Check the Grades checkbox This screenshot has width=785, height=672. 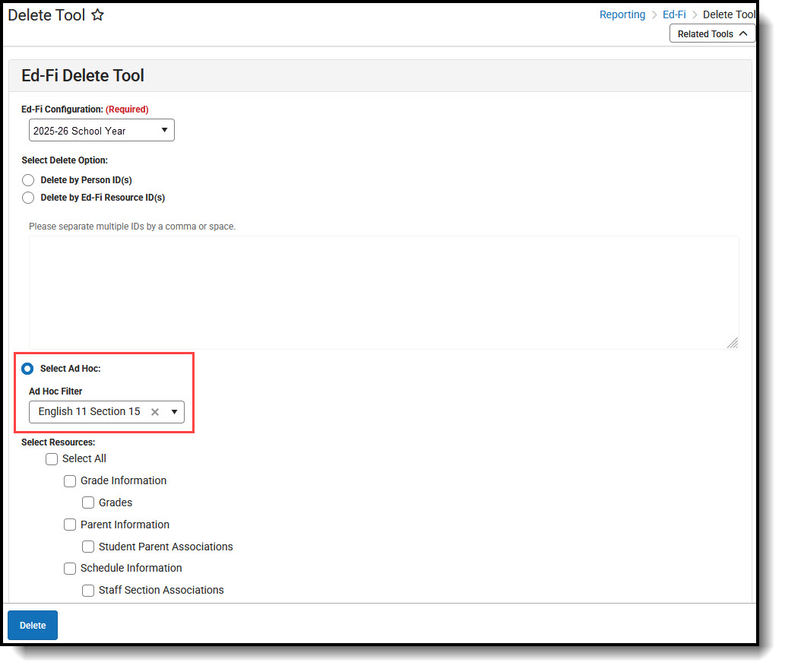point(88,502)
